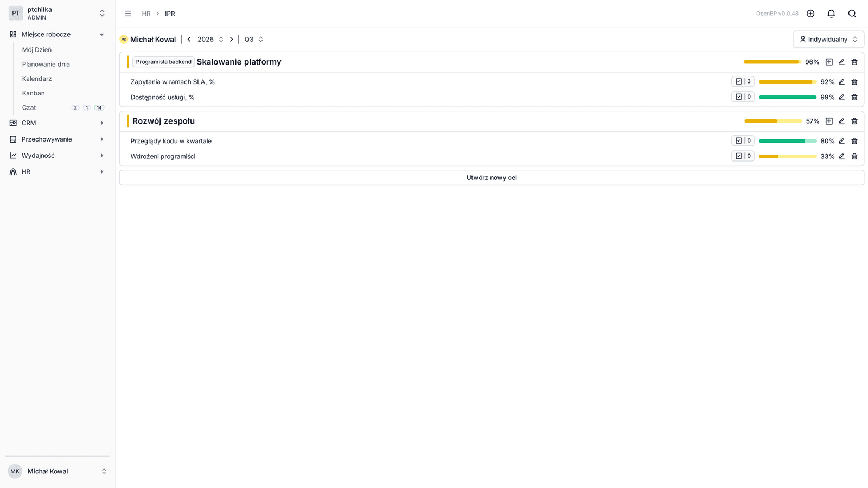
Task: Delete Dostępność usługi key result
Action: pyautogui.click(x=854, y=97)
